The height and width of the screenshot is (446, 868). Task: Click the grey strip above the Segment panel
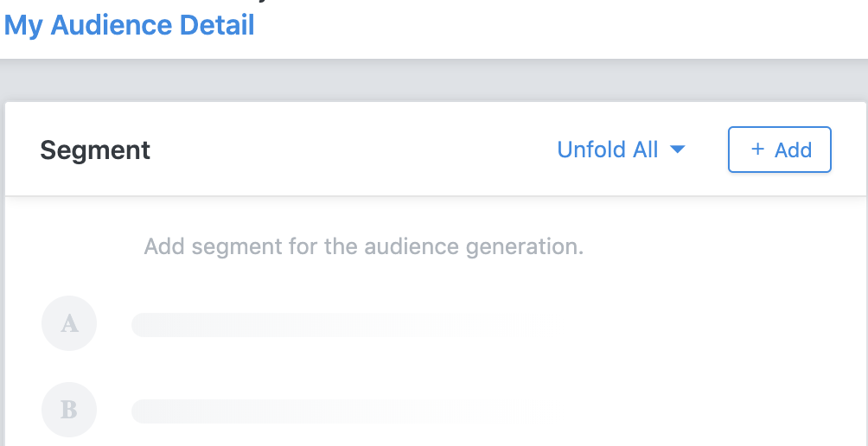click(x=432, y=80)
